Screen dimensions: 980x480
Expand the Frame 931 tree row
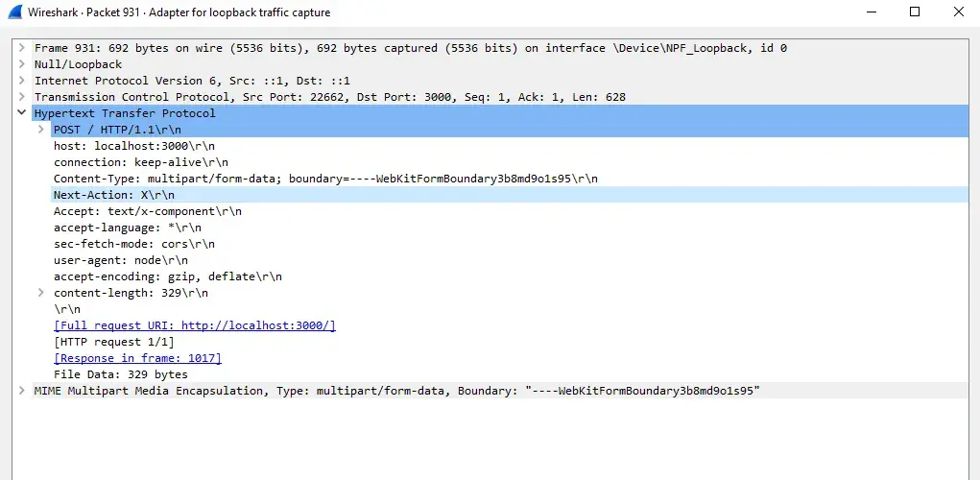click(x=21, y=48)
